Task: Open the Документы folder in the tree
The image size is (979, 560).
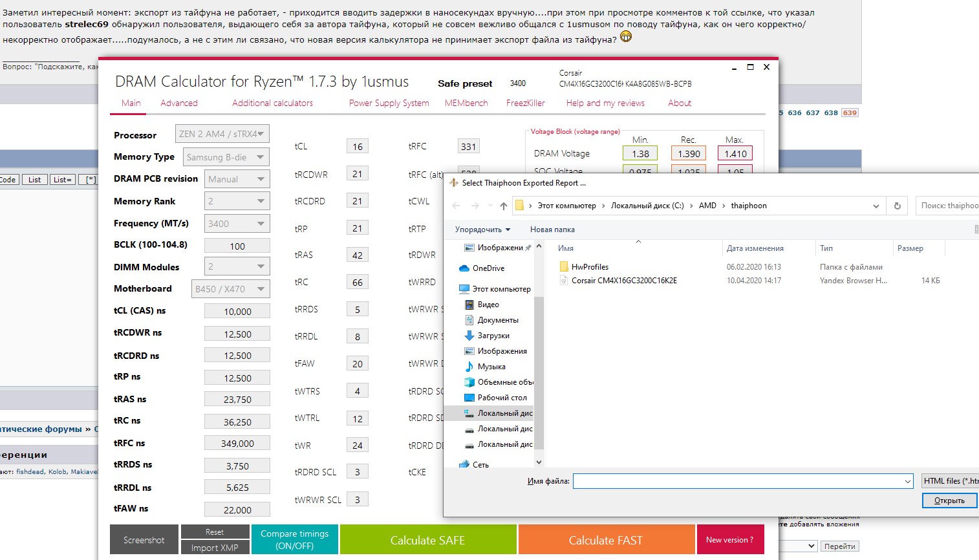Action: pos(491,320)
